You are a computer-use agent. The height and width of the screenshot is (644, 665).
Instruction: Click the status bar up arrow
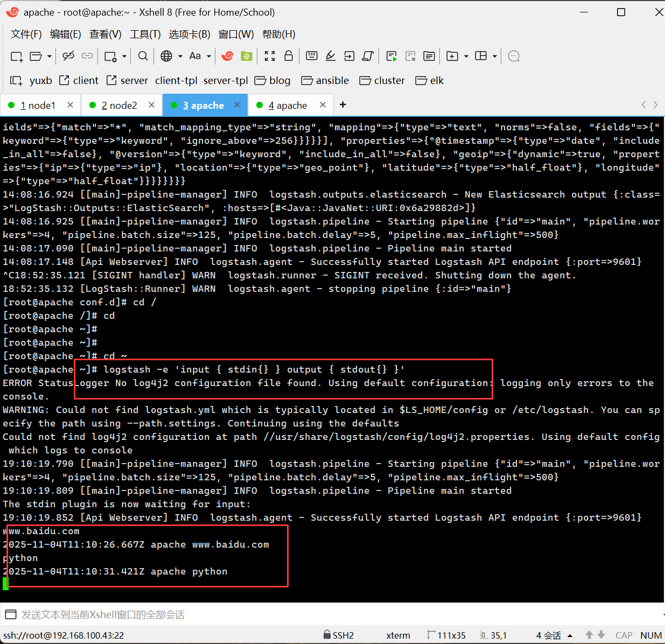tap(589, 635)
